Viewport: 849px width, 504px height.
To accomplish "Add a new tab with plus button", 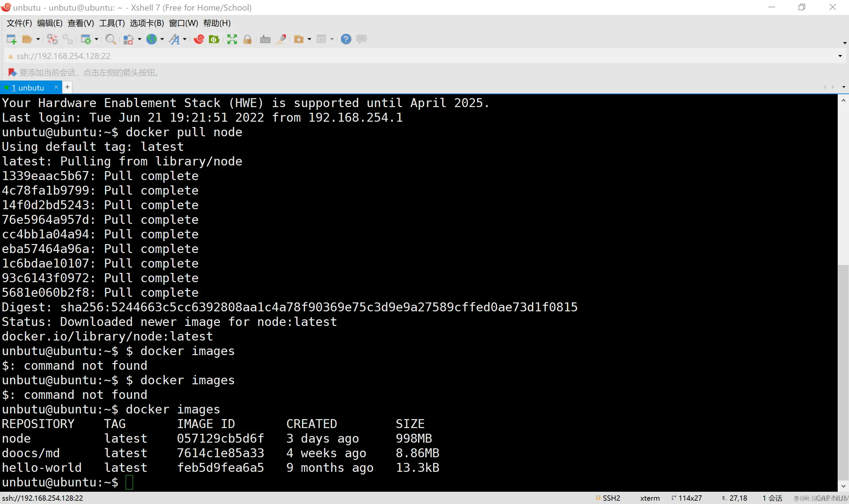I will [67, 87].
